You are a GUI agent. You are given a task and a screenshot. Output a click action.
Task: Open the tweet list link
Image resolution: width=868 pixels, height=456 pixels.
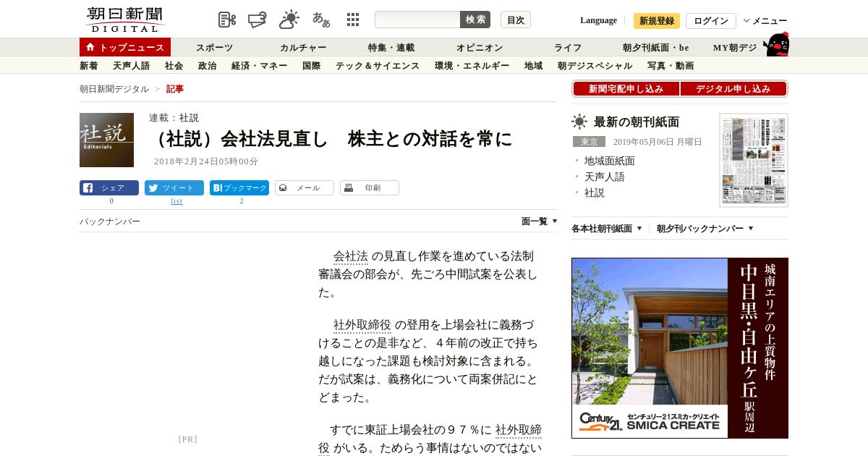pyautogui.click(x=176, y=201)
